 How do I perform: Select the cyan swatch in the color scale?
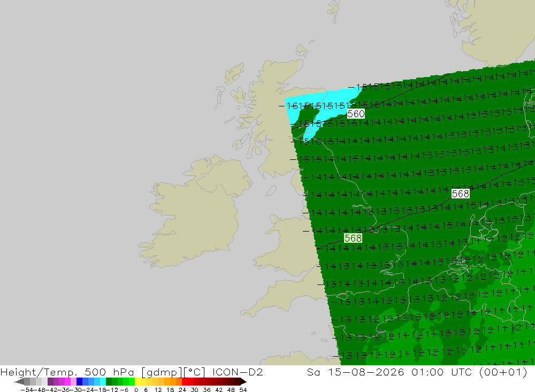click(103, 382)
